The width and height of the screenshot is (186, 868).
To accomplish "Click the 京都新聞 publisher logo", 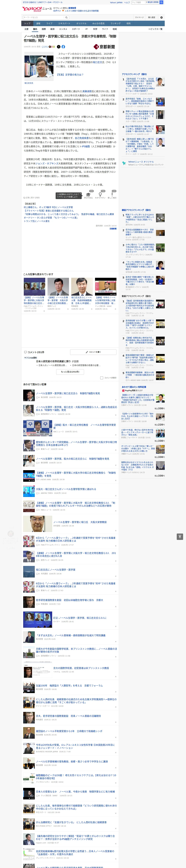I will 104,47.
